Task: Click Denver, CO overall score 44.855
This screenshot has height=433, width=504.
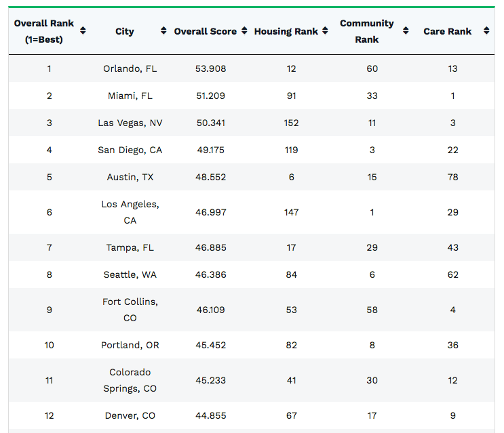Action: tap(211, 415)
